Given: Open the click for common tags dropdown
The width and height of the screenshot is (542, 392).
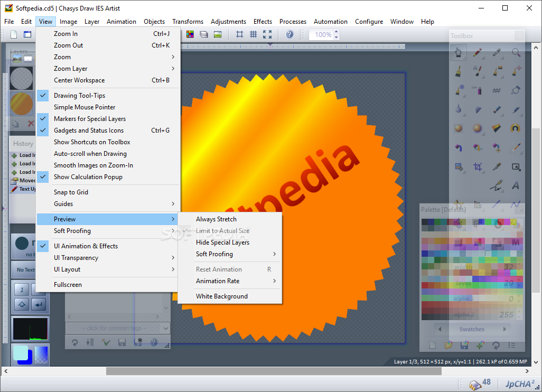Looking at the screenshot, I should pyautogui.click(x=117, y=328).
